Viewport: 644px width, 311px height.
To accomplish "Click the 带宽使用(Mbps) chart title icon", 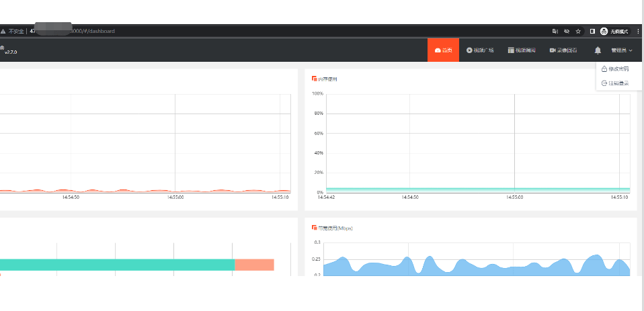I will (x=314, y=228).
